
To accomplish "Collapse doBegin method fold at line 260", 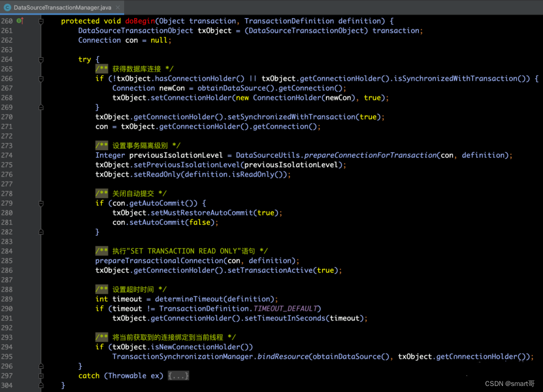I will pos(41,22).
